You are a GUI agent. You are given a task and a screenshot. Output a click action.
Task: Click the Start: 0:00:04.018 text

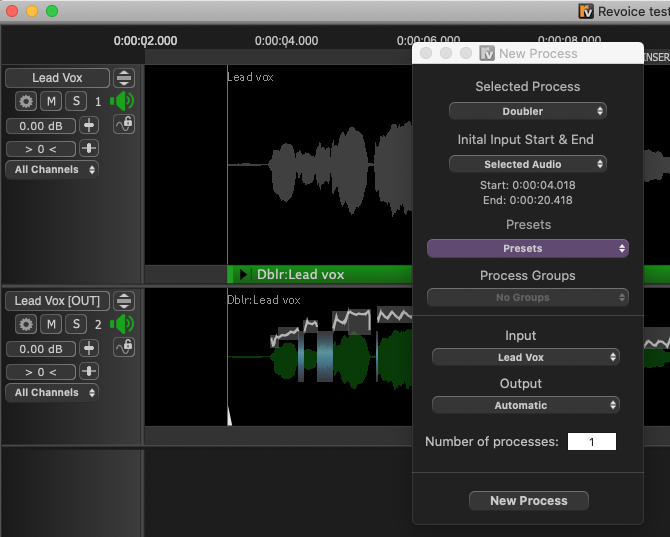[528, 185]
